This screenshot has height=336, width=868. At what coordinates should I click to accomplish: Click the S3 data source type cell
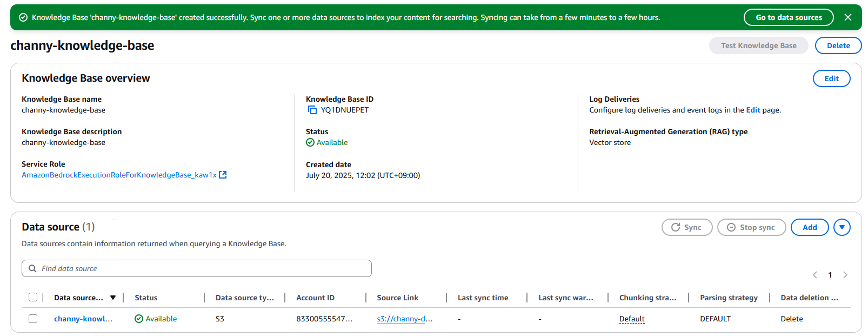coord(220,319)
